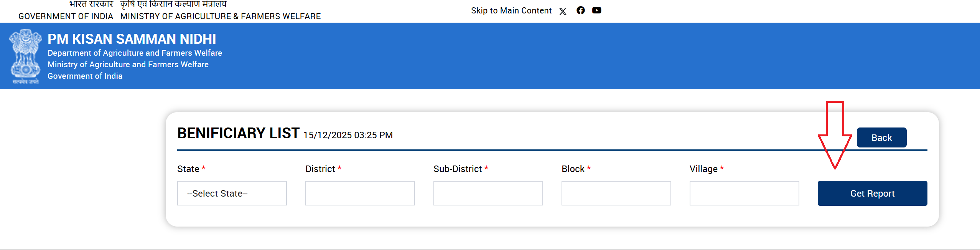Open the District dropdown

(360, 193)
